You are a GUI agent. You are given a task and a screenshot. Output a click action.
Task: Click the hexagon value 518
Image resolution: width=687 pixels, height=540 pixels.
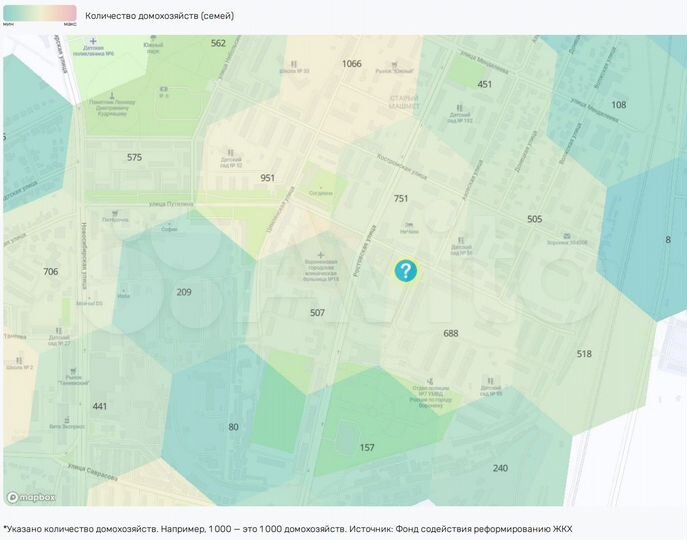click(x=584, y=354)
